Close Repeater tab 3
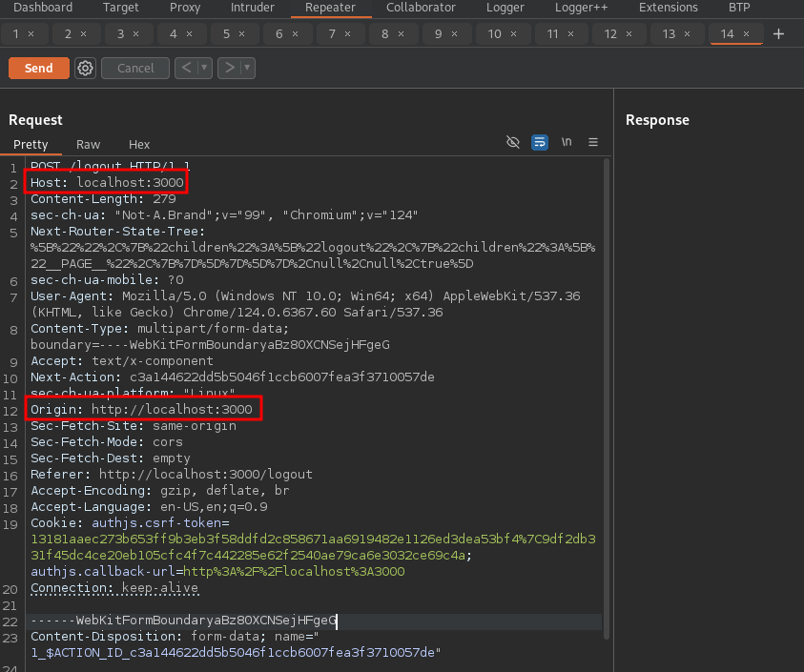Image resolution: width=804 pixels, height=672 pixels. (135, 33)
